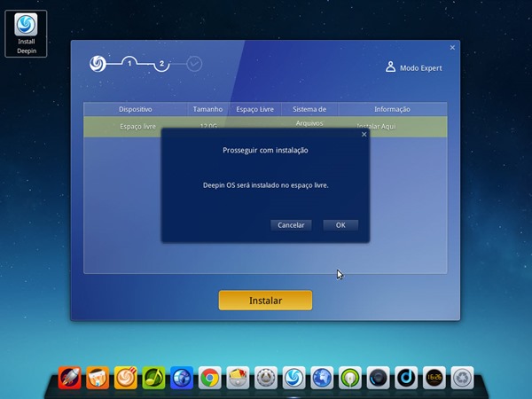Open System Settings gear in dock
Viewport: 532px width, 399px height.
pyautogui.click(x=266, y=378)
